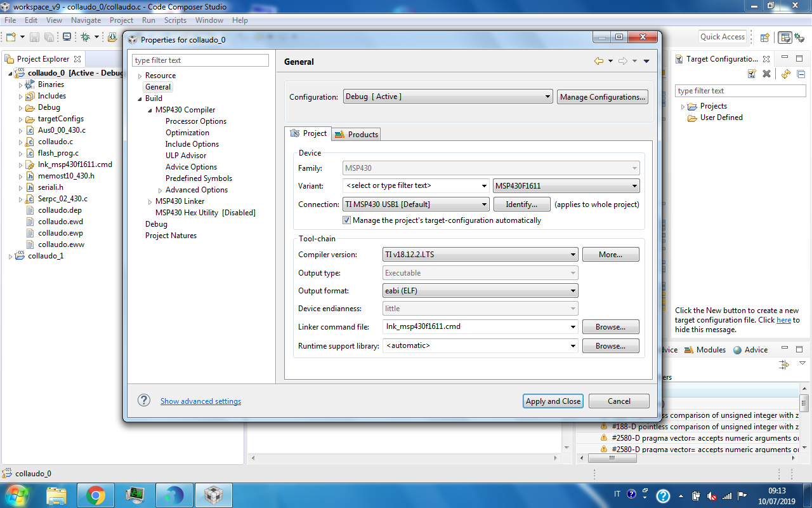Click the New file toolbar icon
The height and width of the screenshot is (508, 812).
pos(11,37)
